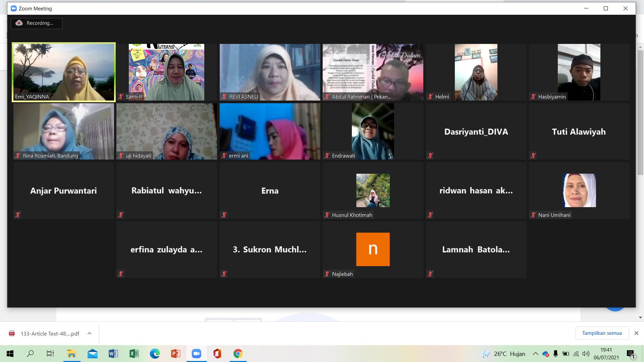Expand options for downloaded PDF file
The height and width of the screenshot is (362, 644).
click(90, 333)
